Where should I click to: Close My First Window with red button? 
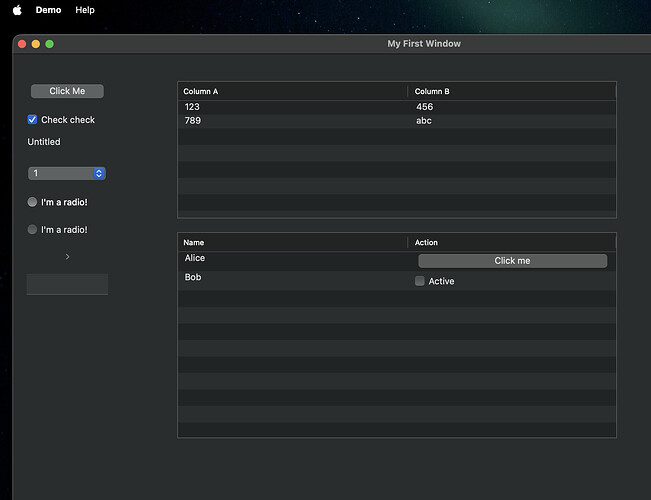pyautogui.click(x=22, y=44)
